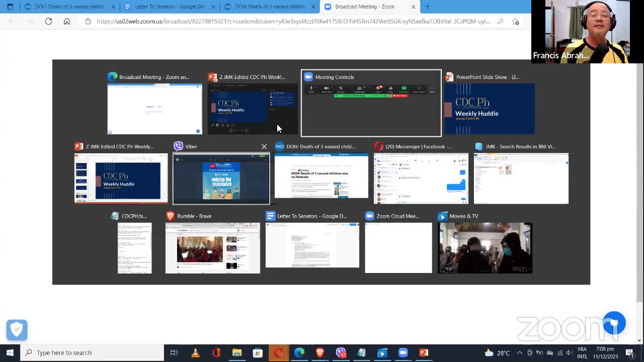644x362 pixels.
Task: Open Microsoft Office taskbar icon
Action: (216, 352)
